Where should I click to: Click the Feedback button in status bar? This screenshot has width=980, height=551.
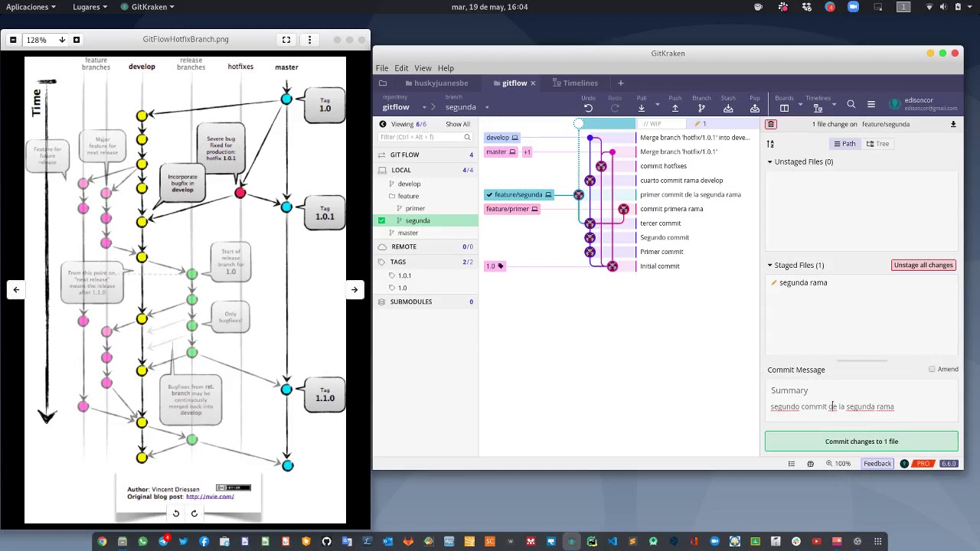pyautogui.click(x=877, y=464)
